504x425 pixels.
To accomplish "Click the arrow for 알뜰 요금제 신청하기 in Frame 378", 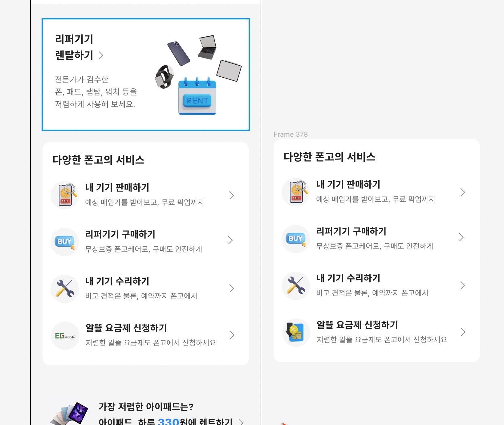I will (463, 332).
